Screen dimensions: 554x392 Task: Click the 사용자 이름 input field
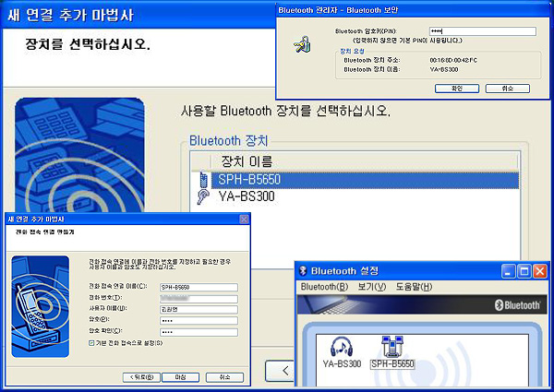click(199, 309)
